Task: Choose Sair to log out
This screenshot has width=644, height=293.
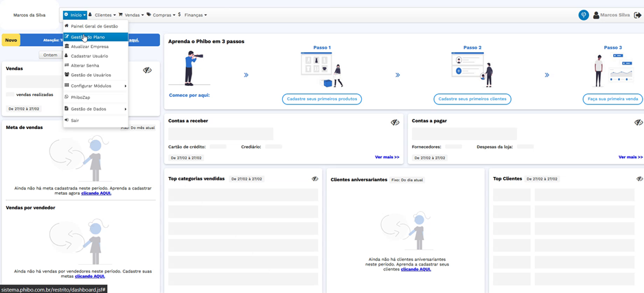Action: coord(75,120)
